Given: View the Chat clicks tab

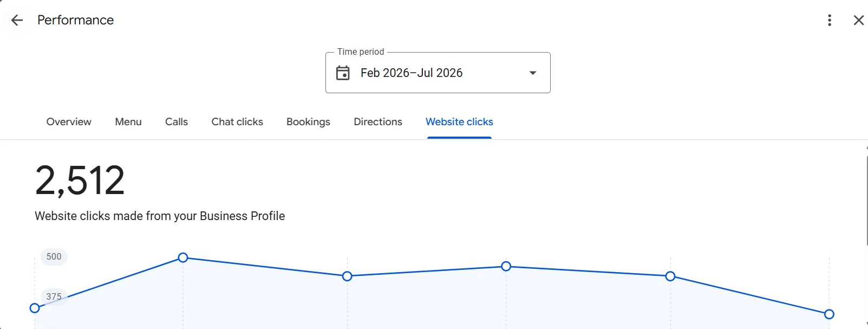Looking at the screenshot, I should [237, 122].
